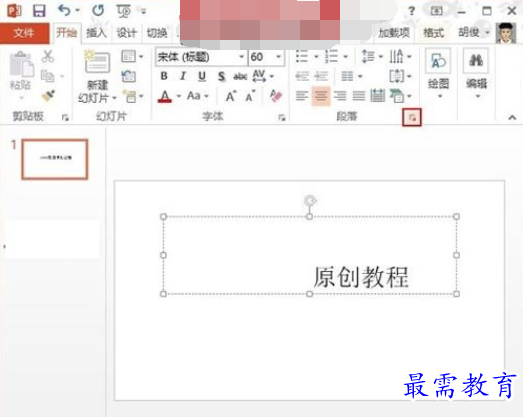Decrease the font size
Viewport: 525px width, 417px height.
[250, 96]
